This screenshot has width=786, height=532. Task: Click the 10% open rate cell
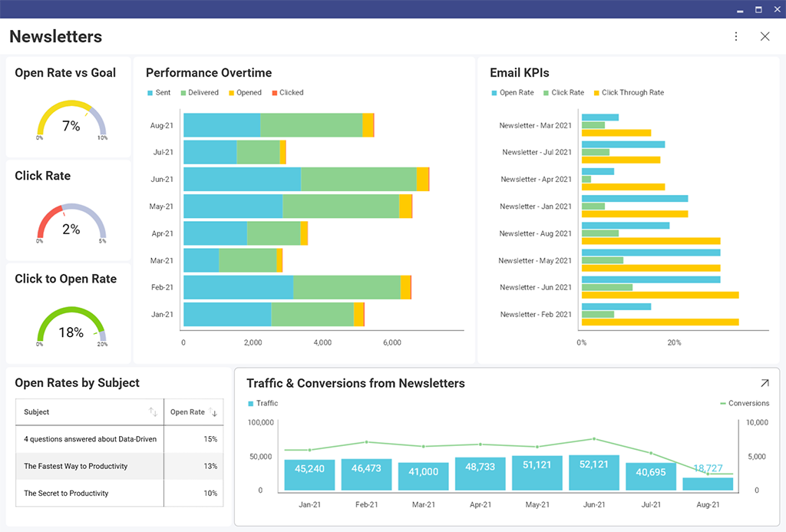193,494
